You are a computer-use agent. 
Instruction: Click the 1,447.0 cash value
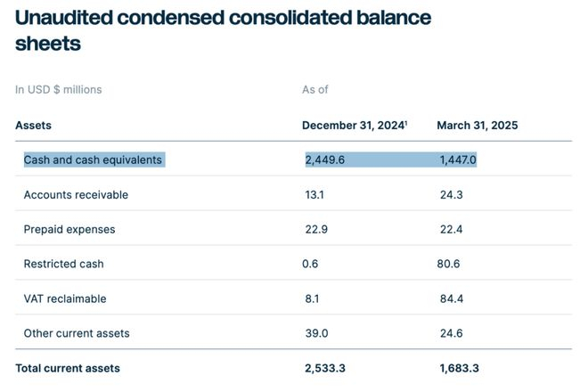458,159
